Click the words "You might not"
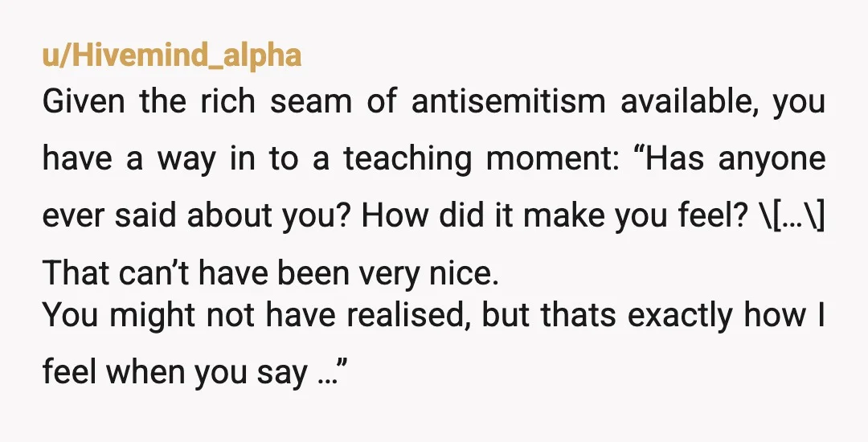 [x=147, y=315]
